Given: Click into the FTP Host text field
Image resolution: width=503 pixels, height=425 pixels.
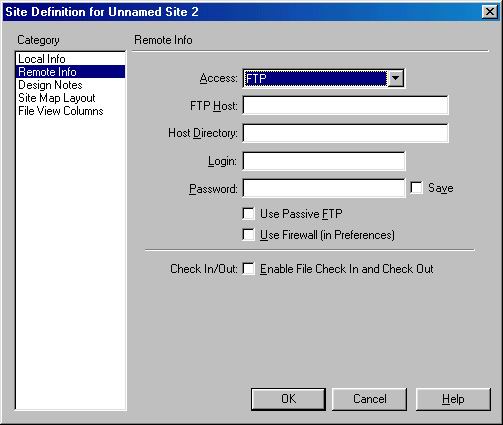Looking at the screenshot, I should (x=346, y=105).
